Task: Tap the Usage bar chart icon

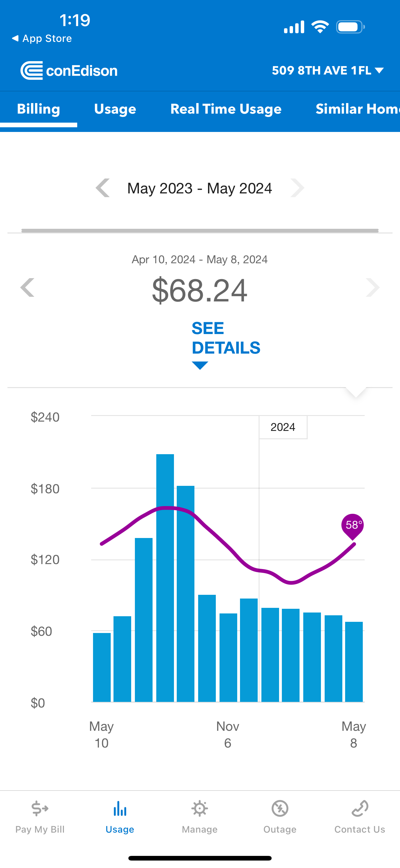Action: (x=120, y=809)
